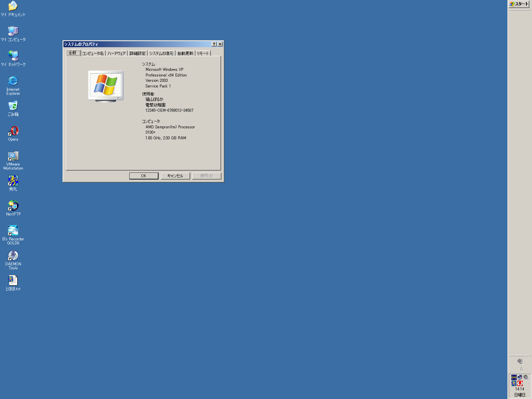Click the 日曜日 day label

click(x=520, y=395)
